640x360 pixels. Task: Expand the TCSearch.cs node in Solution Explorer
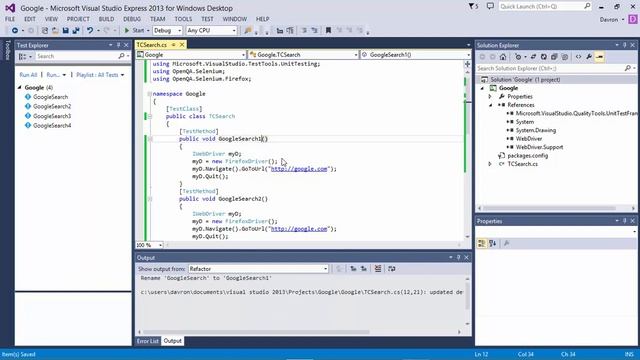tap(490, 164)
